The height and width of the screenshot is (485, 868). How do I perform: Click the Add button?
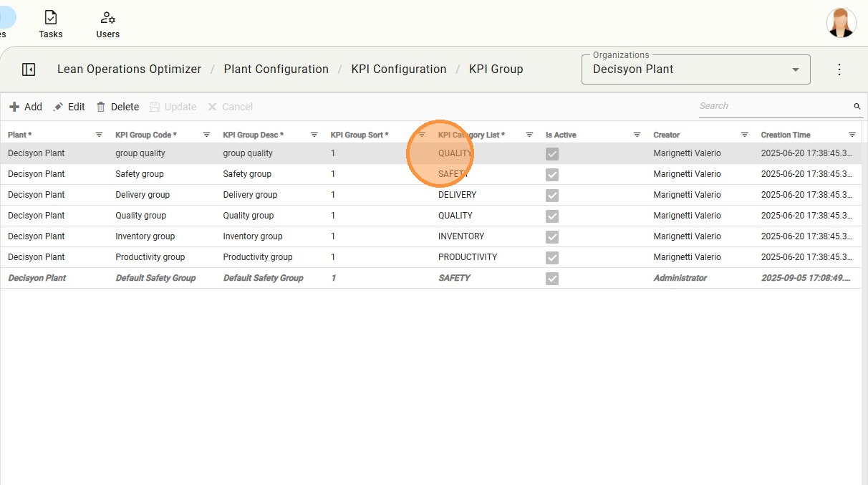coord(26,107)
